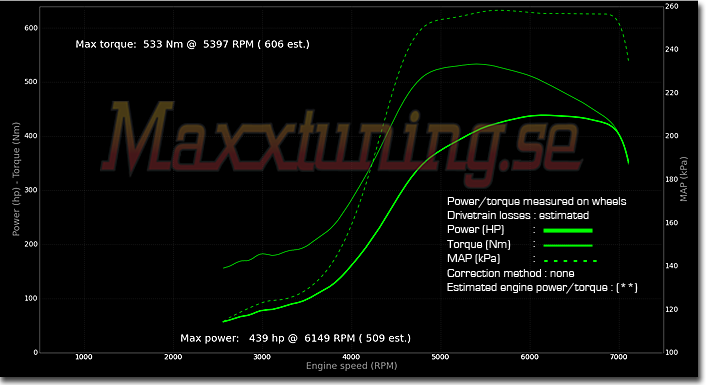This screenshot has width=708, height=385.
Task: Click the 7000 RPM tick label
Action: (619, 357)
